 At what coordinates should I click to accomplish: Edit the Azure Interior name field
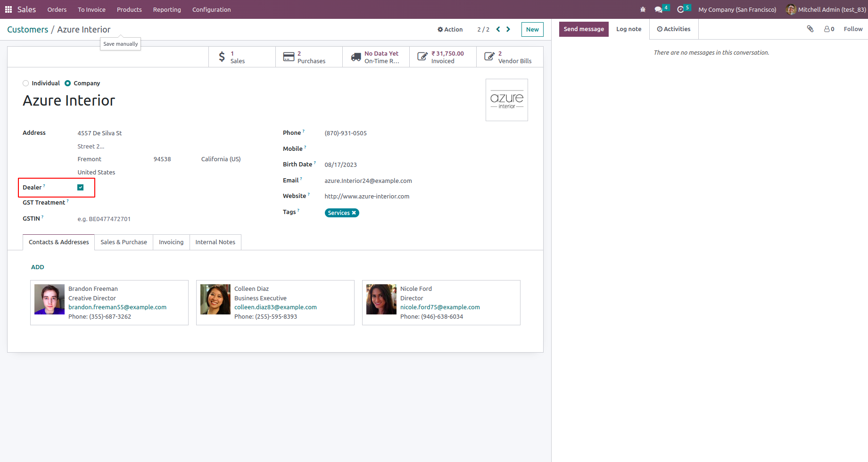coord(69,101)
